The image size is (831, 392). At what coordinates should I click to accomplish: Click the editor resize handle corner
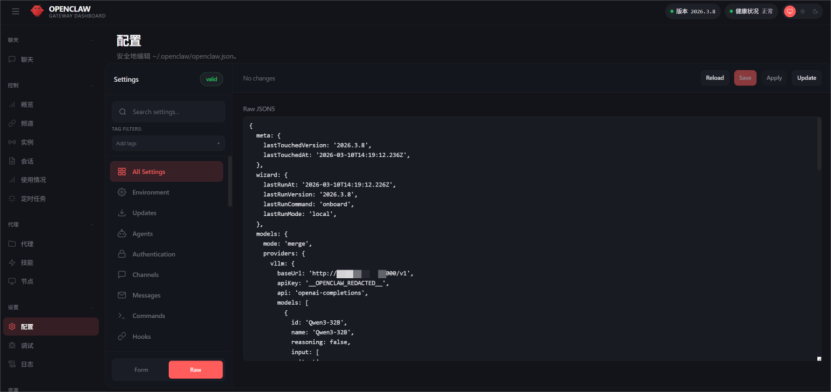[x=819, y=359]
